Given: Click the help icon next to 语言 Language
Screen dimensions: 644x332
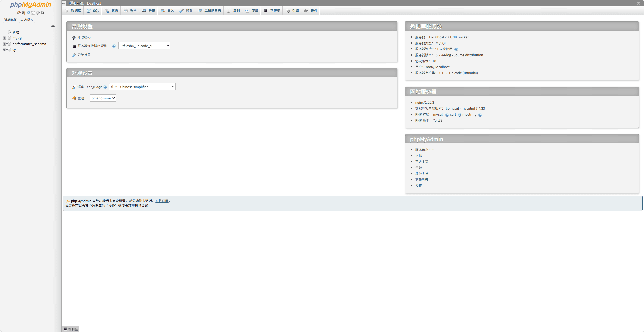Looking at the screenshot, I should [105, 87].
